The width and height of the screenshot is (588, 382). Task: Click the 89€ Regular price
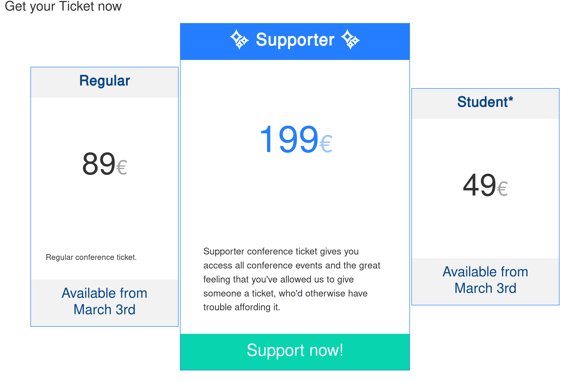coord(104,164)
